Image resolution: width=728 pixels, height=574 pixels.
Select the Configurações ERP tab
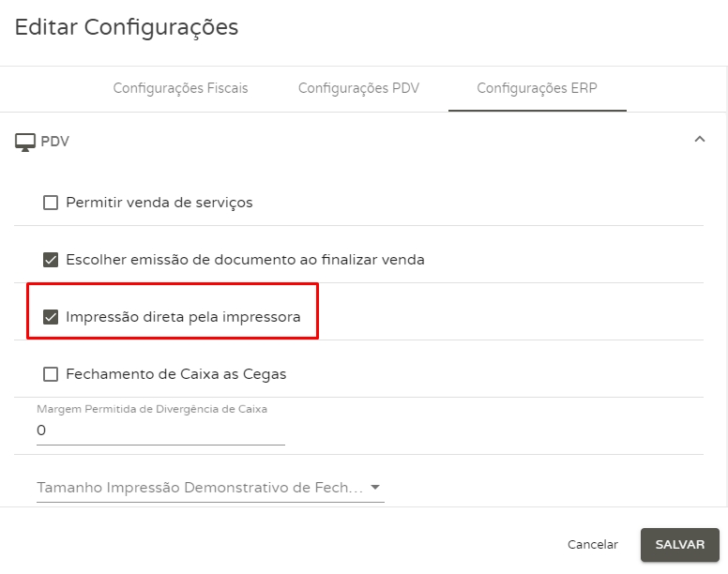point(537,89)
